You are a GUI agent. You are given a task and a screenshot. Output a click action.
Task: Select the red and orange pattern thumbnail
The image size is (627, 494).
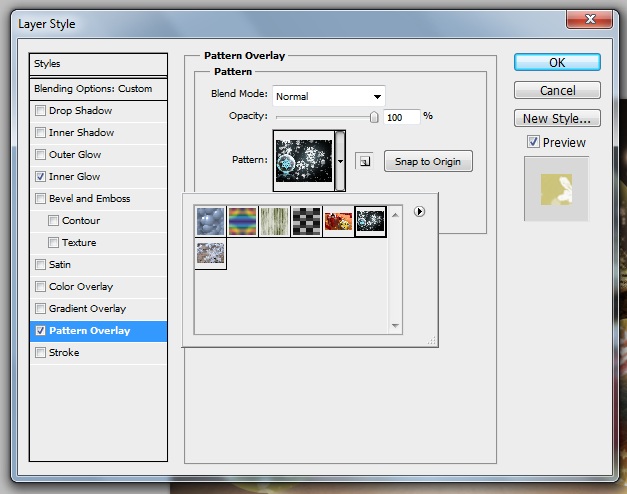(338, 221)
